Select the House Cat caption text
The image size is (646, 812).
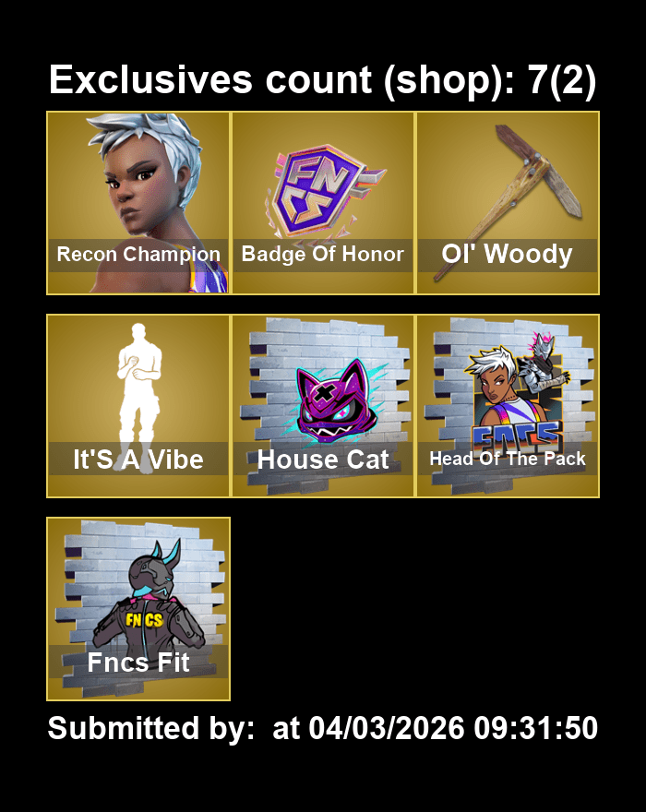[x=323, y=459]
